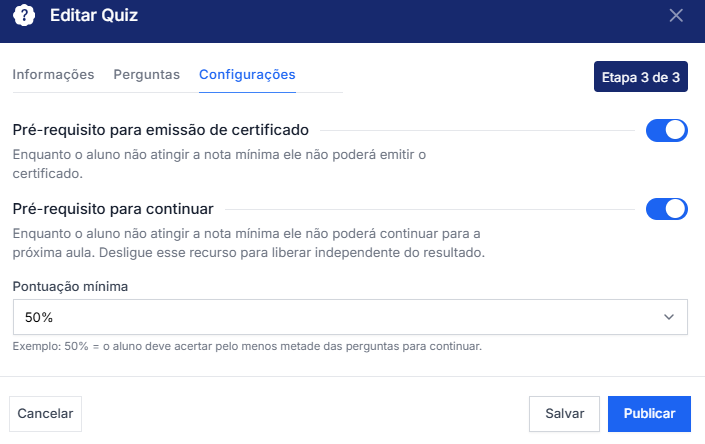Viewport: 705px width, 444px height.
Task: Click the Etapa 3 de 3 badge
Action: (641, 76)
